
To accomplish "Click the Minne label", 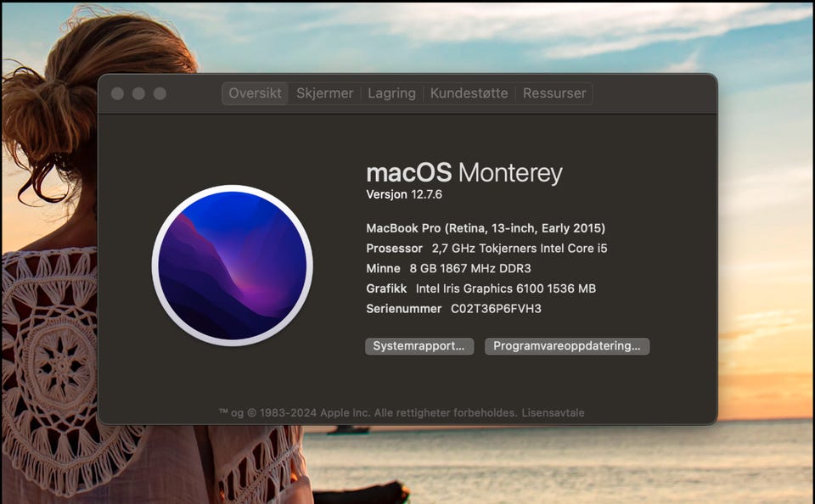I will coord(383,269).
